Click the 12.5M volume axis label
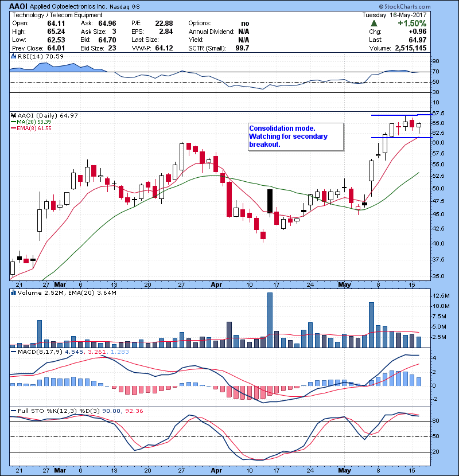 [441, 296]
